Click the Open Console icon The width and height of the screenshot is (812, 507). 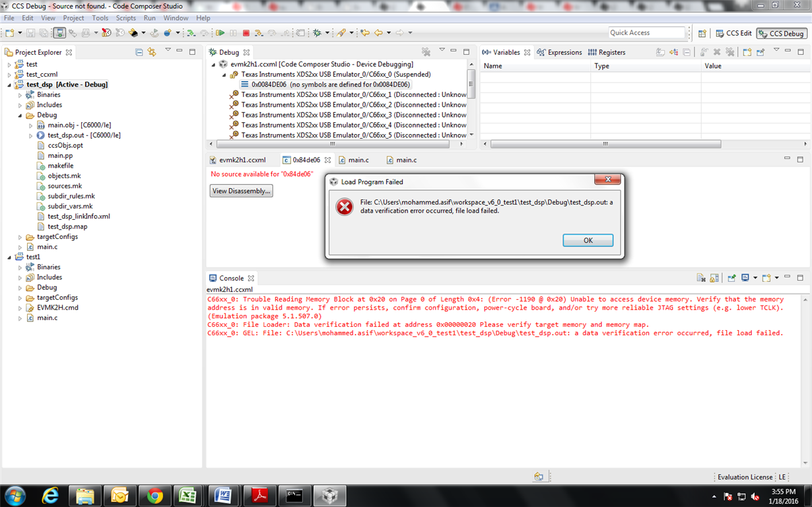766,278
